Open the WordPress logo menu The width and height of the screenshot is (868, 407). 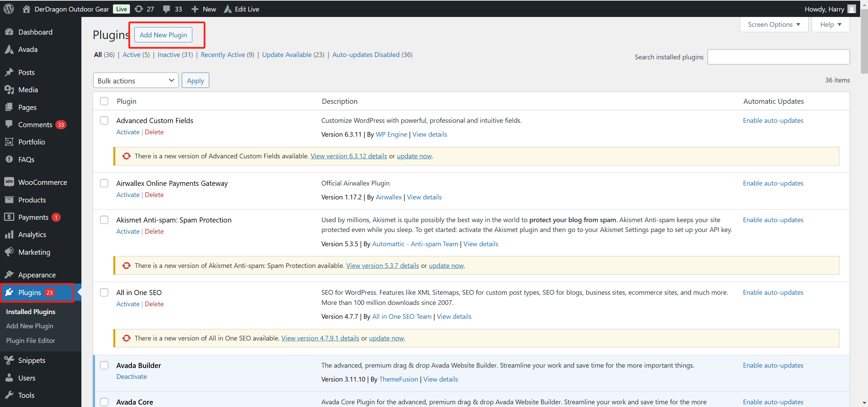click(x=8, y=9)
